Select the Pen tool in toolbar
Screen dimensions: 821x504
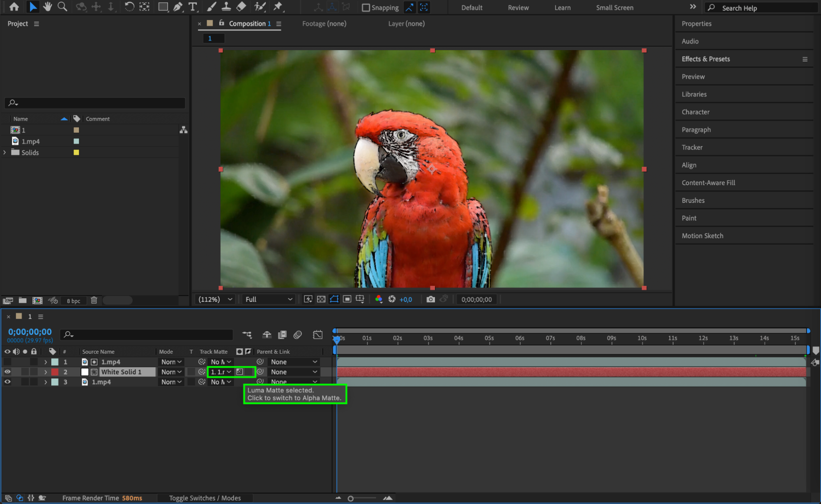[178, 7]
